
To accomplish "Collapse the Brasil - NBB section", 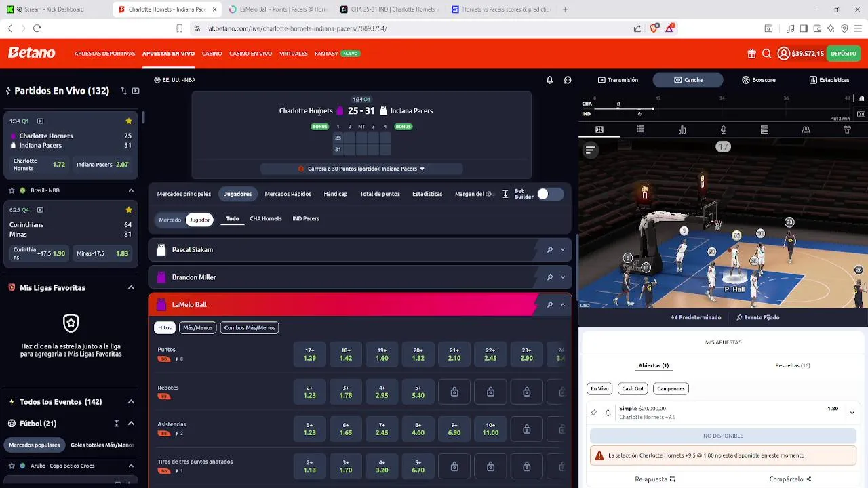I will (x=131, y=190).
